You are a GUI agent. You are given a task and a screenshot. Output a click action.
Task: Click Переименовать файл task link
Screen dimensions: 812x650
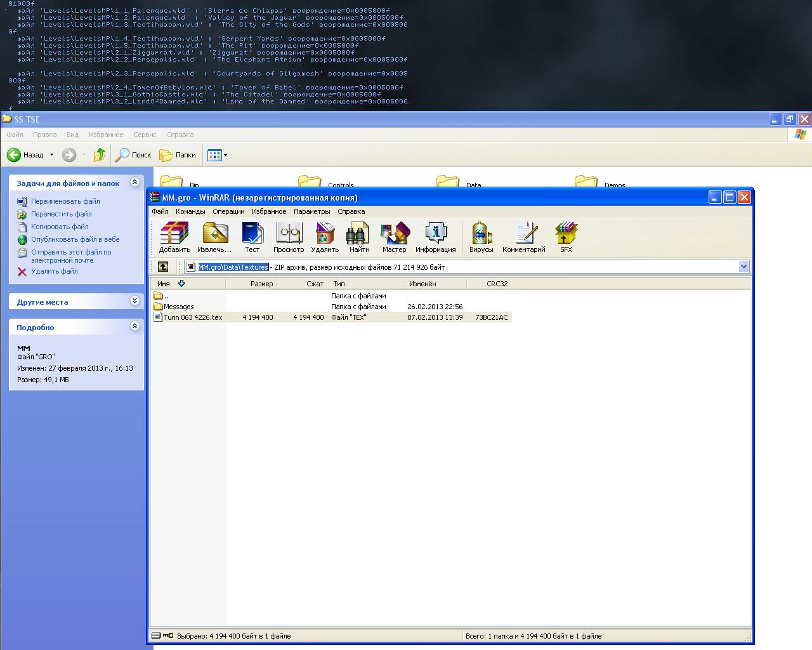[65, 201]
